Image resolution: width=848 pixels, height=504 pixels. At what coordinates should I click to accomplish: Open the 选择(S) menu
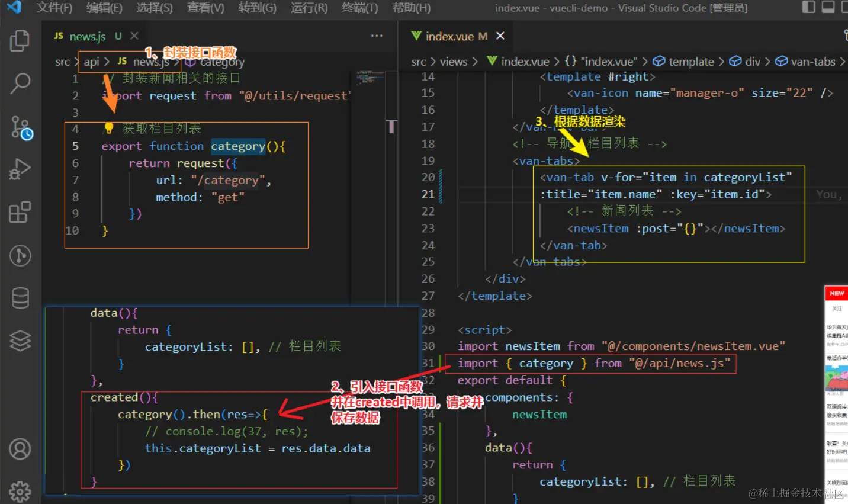[x=155, y=8]
